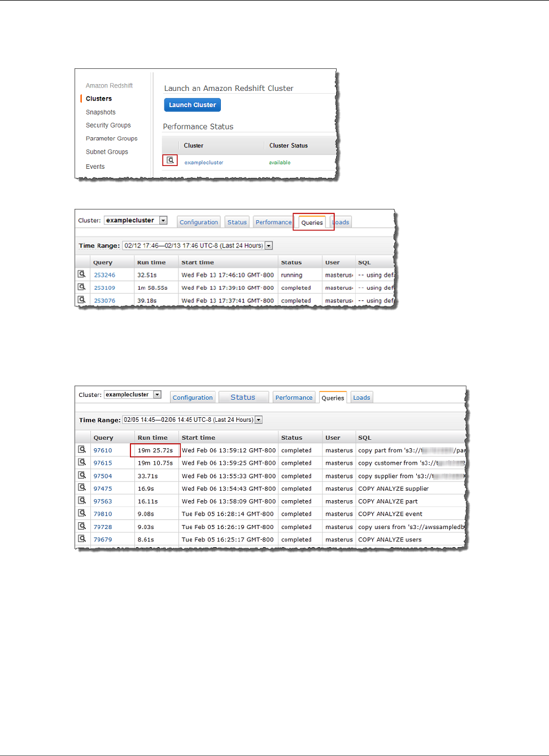Open query 253109 link
Viewport: 549px width, 756px height.
point(104,288)
